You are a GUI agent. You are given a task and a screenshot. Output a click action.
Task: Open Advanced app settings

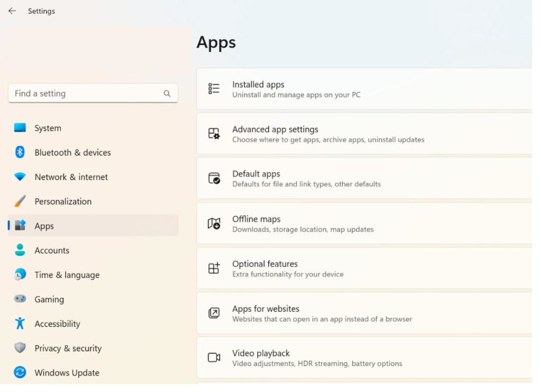tap(328, 134)
